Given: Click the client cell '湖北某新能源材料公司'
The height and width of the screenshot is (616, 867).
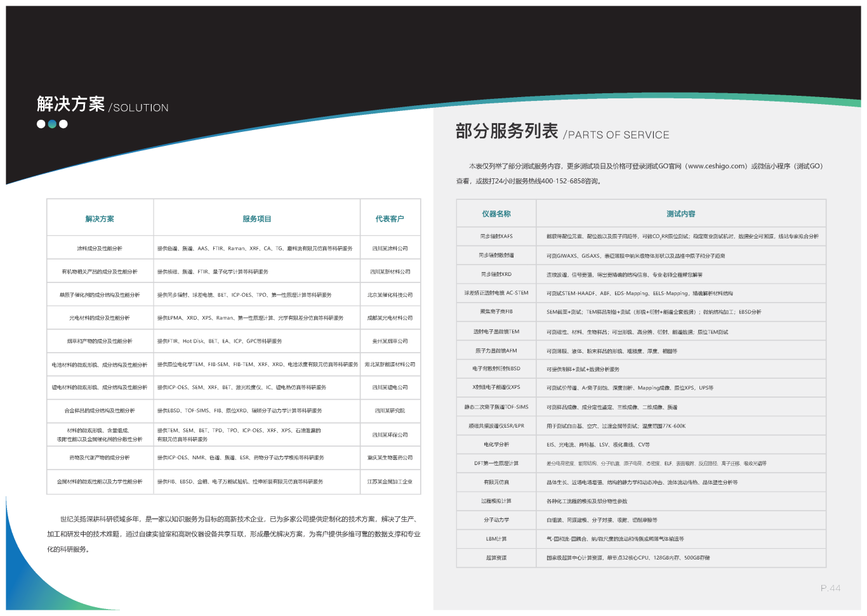Looking at the screenshot, I should (390, 365).
